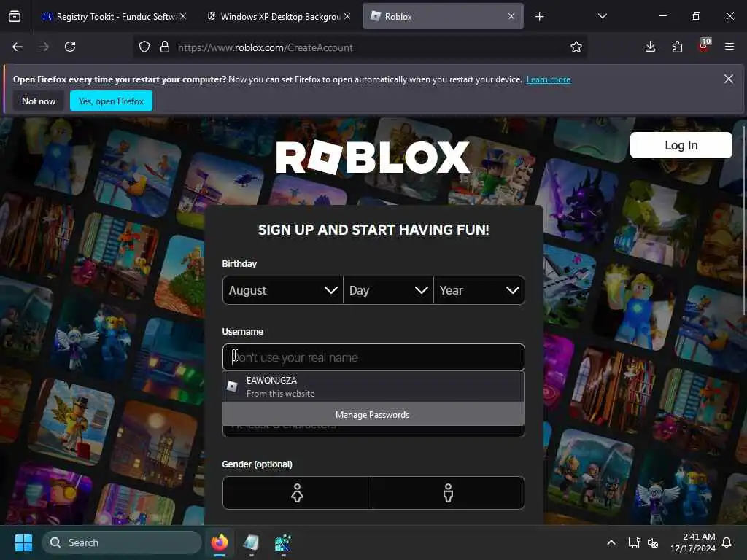
Task: Click into the Username field
Action: click(x=373, y=357)
